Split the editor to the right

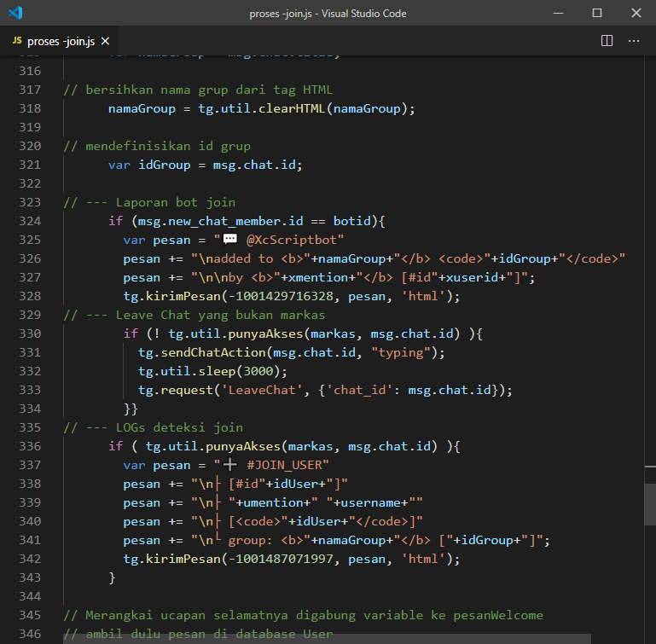pos(607,40)
